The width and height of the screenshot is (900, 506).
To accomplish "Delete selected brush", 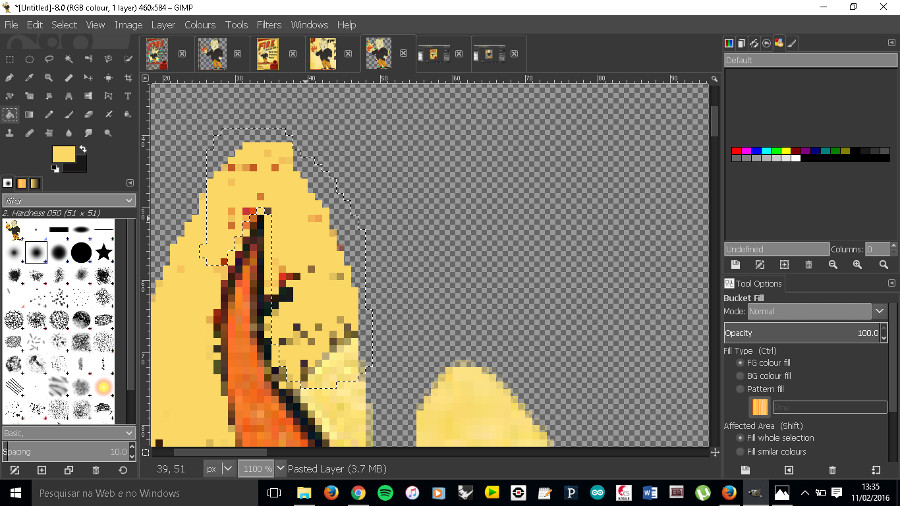I will click(x=96, y=470).
